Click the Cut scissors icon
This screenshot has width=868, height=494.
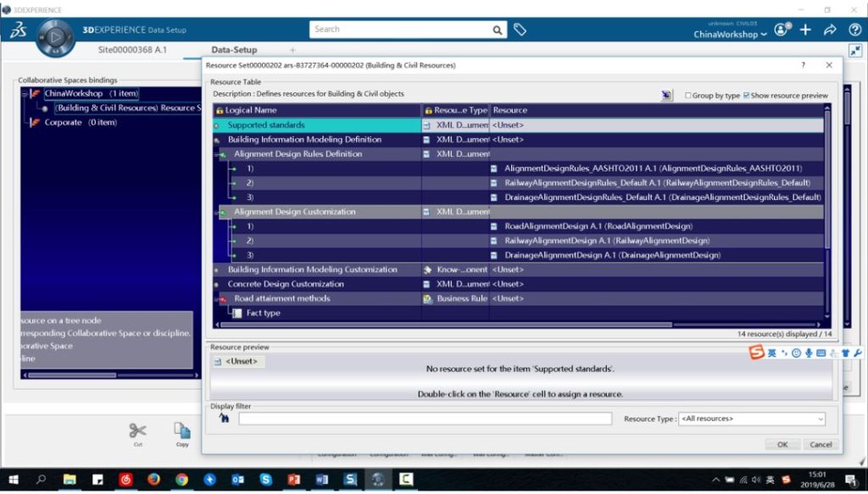(137, 431)
